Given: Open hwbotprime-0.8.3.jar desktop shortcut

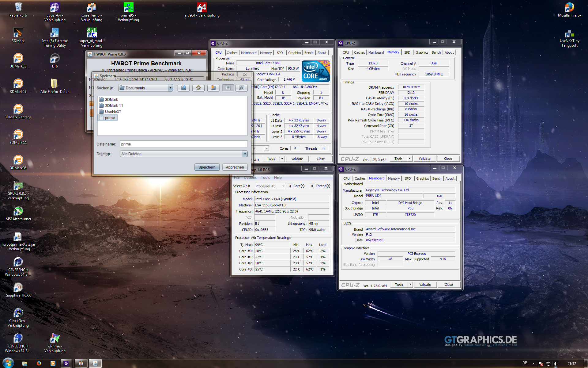Looking at the screenshot, I should [18, 241].
